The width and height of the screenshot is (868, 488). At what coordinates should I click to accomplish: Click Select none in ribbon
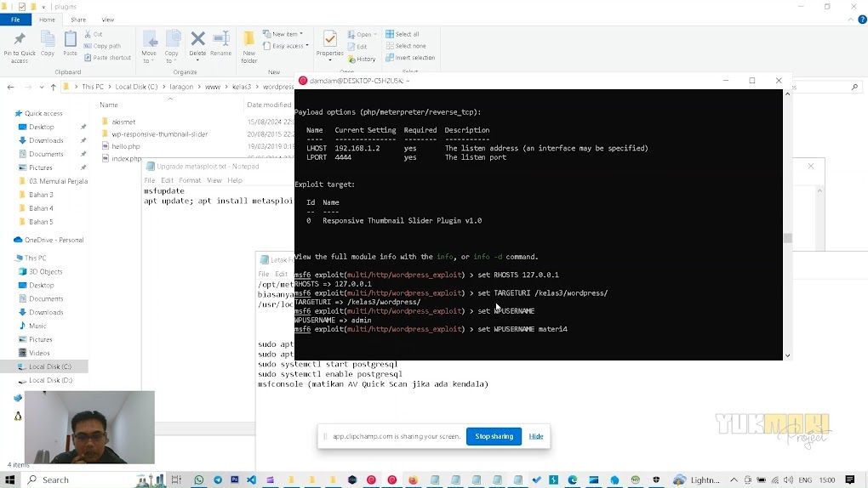point(406,46)
